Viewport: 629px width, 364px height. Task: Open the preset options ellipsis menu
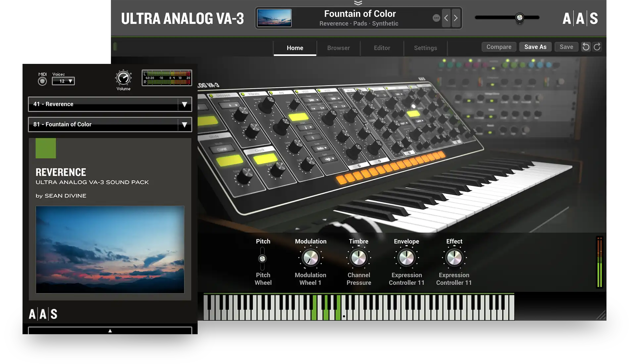(x=436, y=18)
